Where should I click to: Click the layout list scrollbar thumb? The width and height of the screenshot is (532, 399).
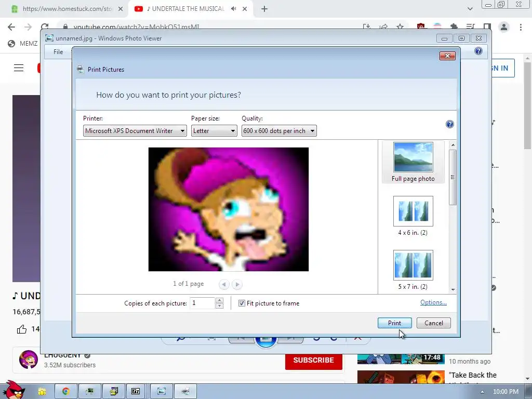click(453, 177)
